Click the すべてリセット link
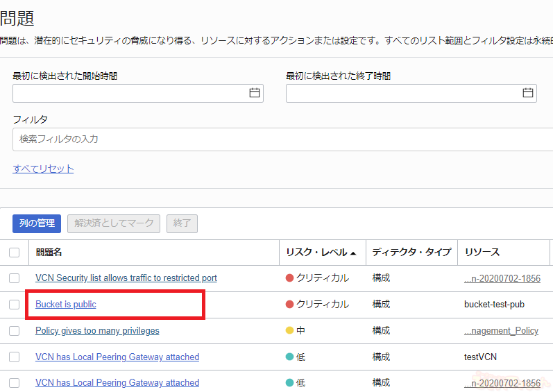This screenshot has height=392, width=553. 43,169
